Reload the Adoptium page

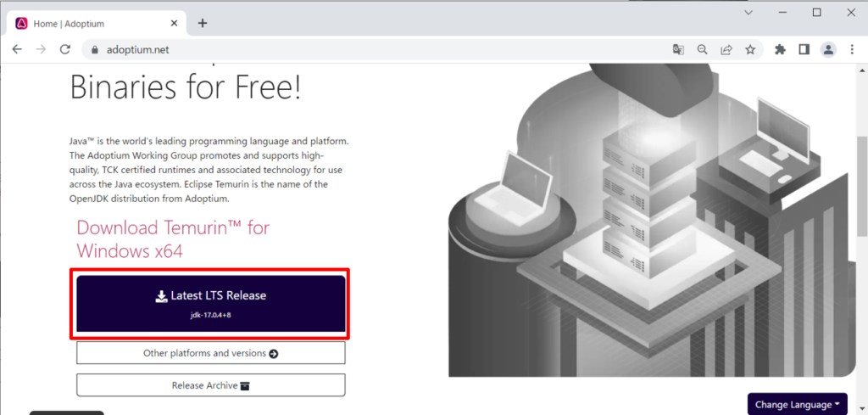point(65,49)
